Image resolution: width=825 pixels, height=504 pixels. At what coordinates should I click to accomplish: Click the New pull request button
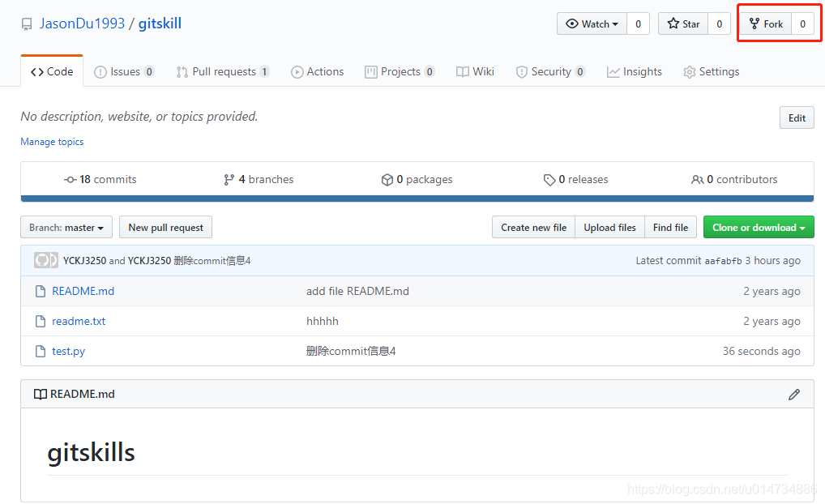coord(166,227)
